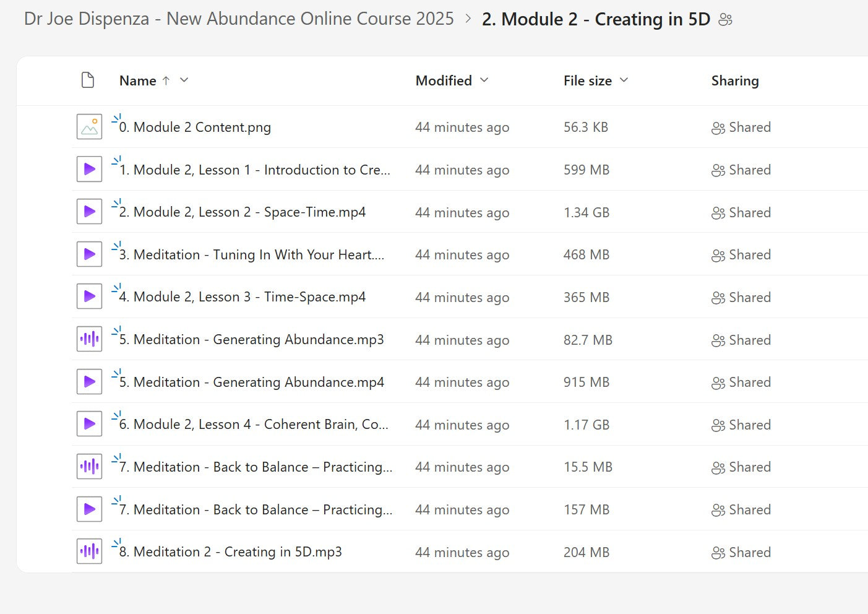Screen dimensions: 868x614
Task: Open Tuning In With Your Heart meditation
Action: 251,255
